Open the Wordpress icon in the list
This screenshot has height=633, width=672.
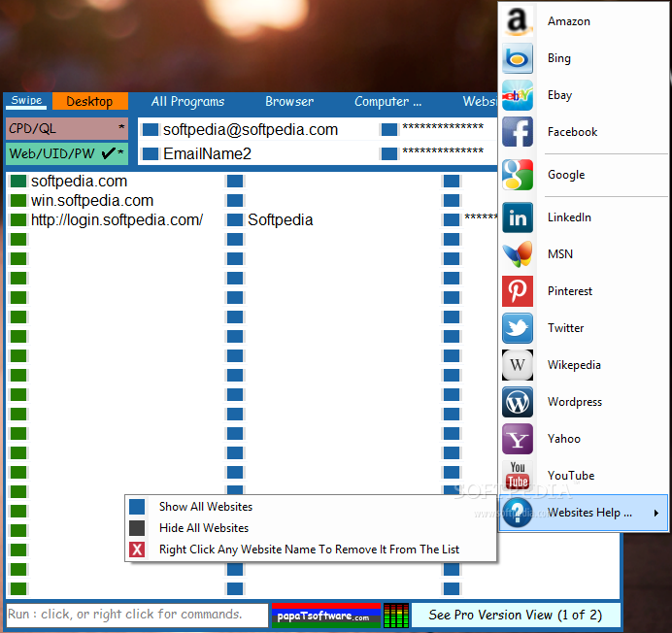point(518,402)
